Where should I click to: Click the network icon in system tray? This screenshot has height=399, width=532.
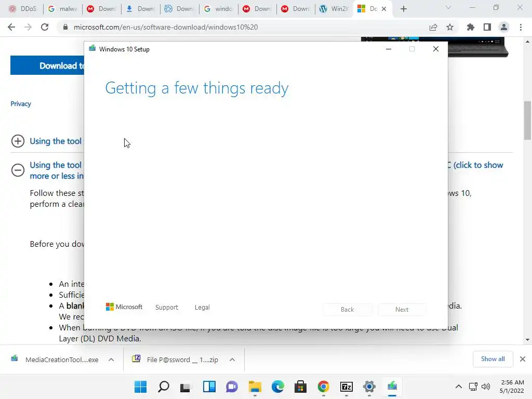[473, 387]
